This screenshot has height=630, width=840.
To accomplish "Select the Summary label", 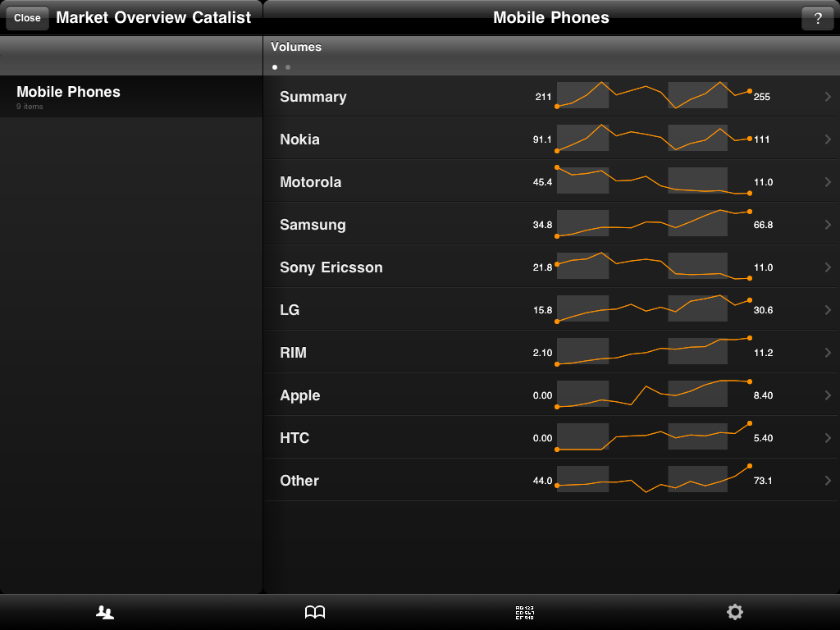I will point(313,97).
